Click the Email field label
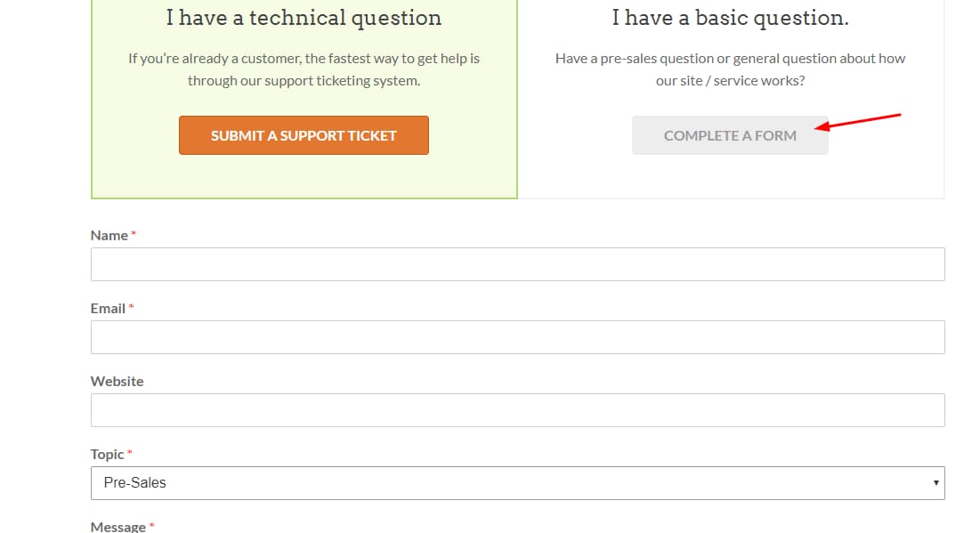 point(108,309)
